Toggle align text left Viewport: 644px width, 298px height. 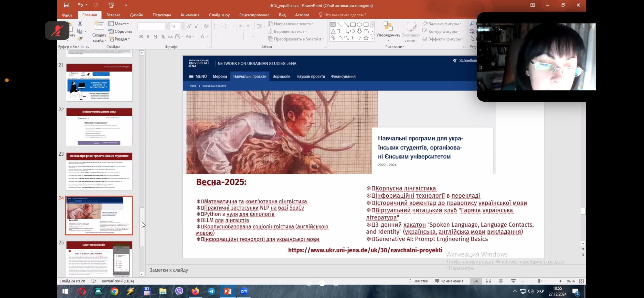click(216, 36)
